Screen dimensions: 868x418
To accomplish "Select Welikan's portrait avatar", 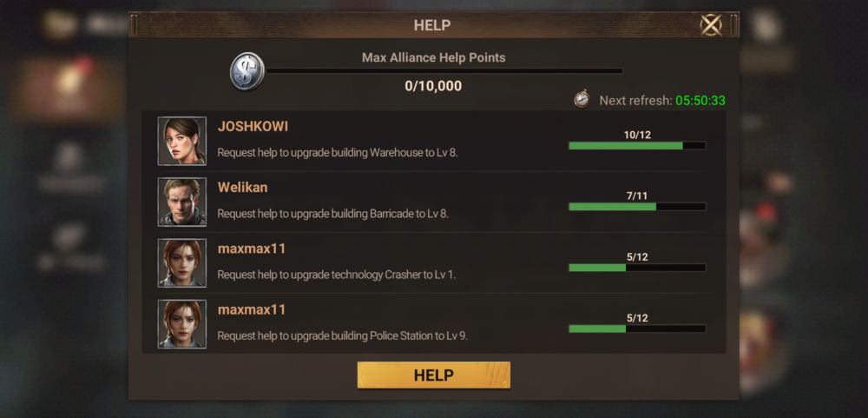I will 182,202.
